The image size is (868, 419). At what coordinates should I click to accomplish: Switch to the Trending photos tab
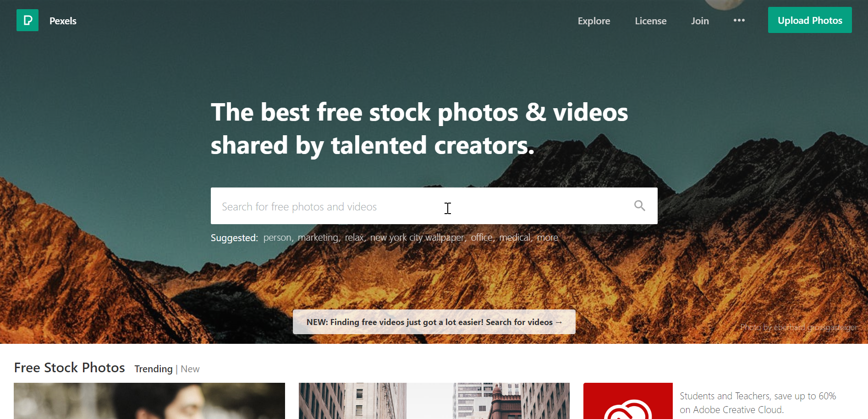point(154,369)
